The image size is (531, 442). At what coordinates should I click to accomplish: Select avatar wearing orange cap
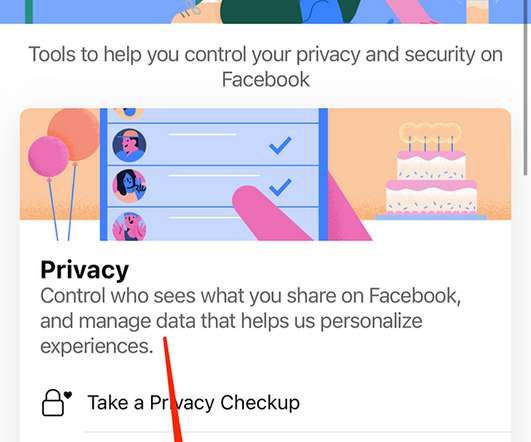[129, 145]
